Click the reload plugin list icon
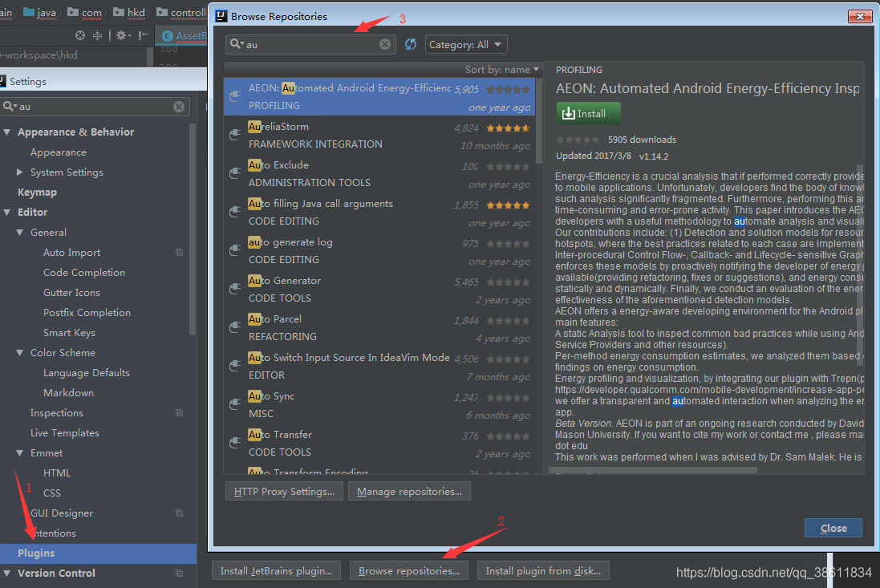The image size is (880, 588). point(411,44)
